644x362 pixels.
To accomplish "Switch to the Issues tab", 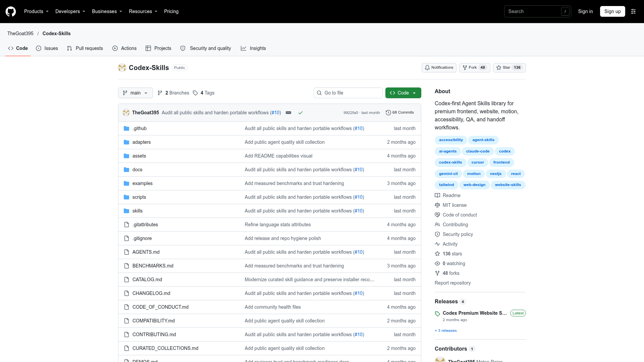I will (47, 48).
